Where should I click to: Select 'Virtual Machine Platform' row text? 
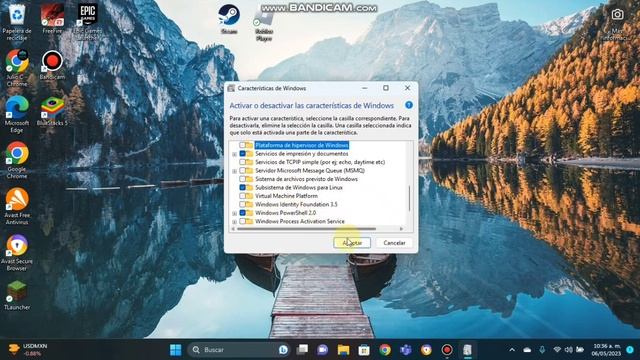coord(286,196)
